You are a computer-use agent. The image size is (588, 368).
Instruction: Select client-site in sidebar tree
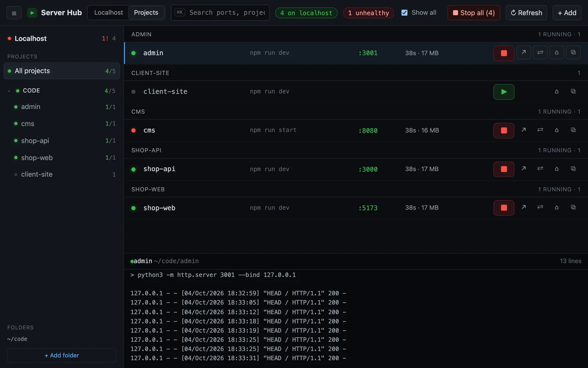coord(62,174)
